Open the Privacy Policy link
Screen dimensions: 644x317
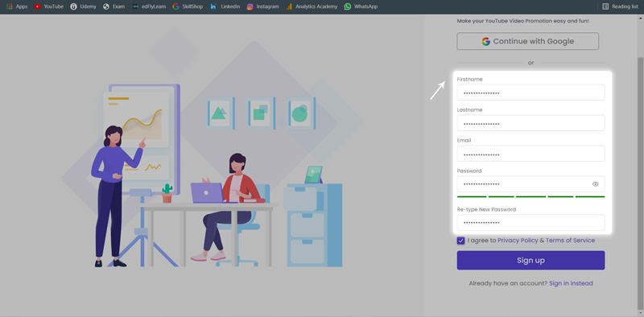pyautogui.click(x=518, y=241)
